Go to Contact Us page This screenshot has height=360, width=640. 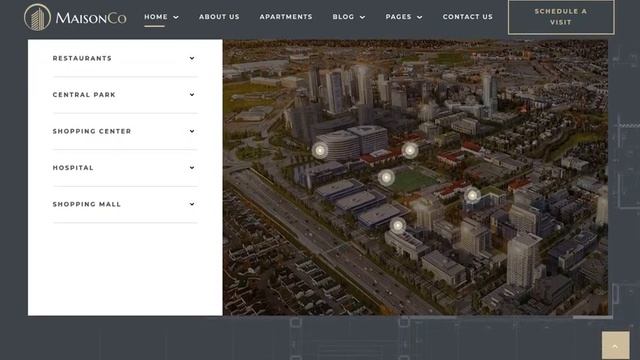468,17
